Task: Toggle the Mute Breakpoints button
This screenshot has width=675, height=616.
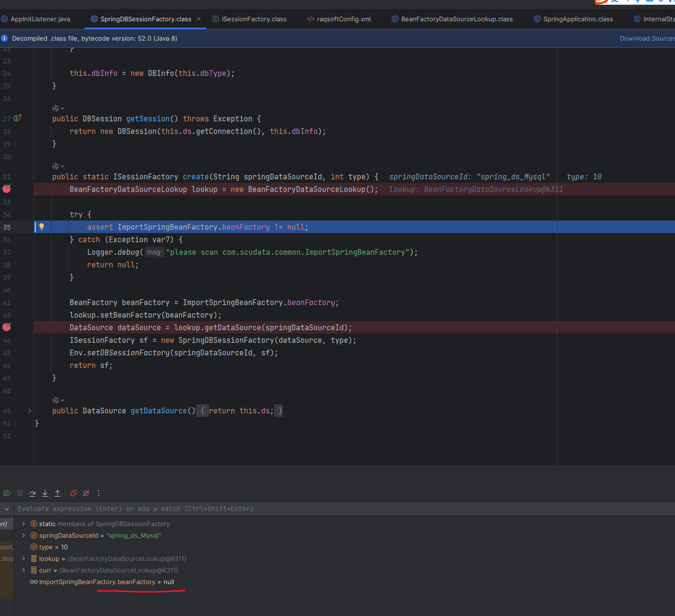Action: 86,493
